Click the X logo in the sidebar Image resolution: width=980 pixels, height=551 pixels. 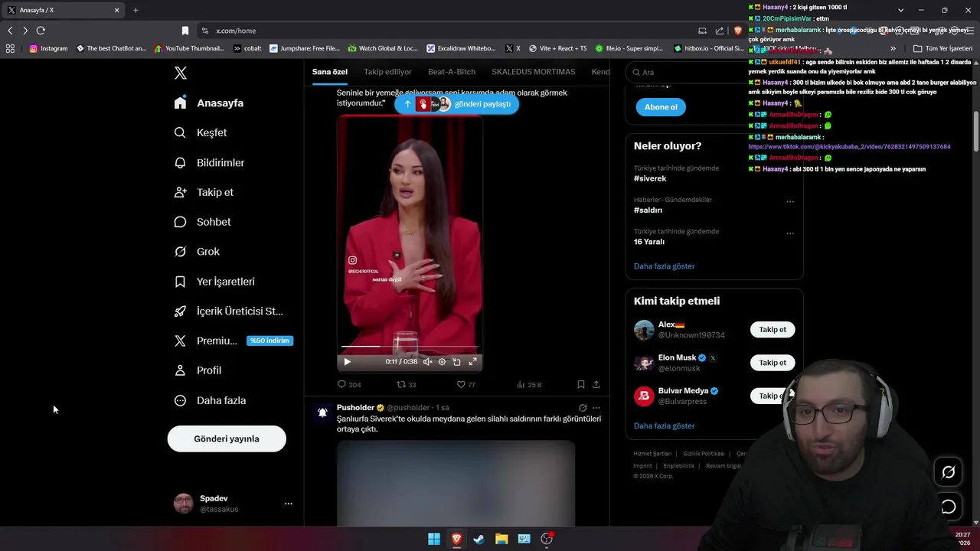click(180, 73)
